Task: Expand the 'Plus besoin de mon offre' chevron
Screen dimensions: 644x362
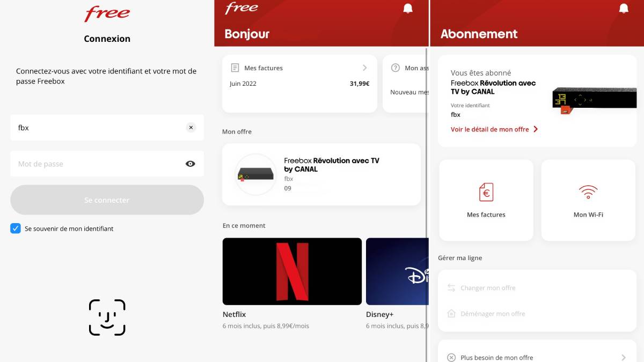Action: point(624,358)
